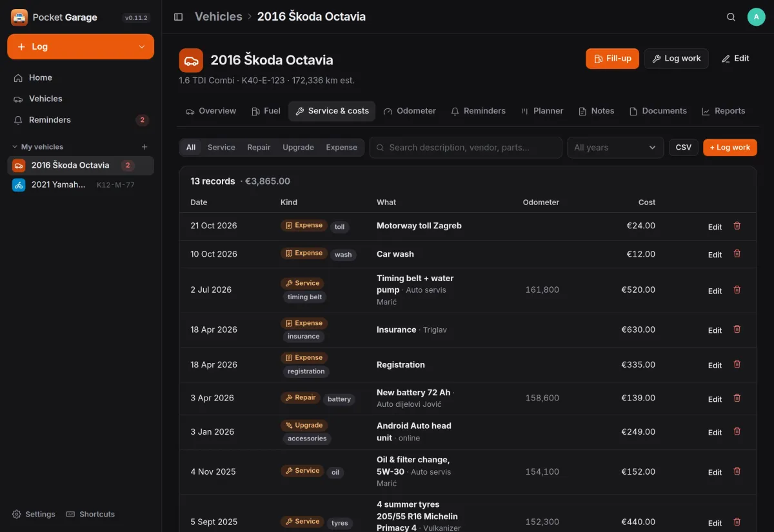This screenshot has width=774, height=532.
Task: Delete the 4 summer tyres record
Action: 737,522
